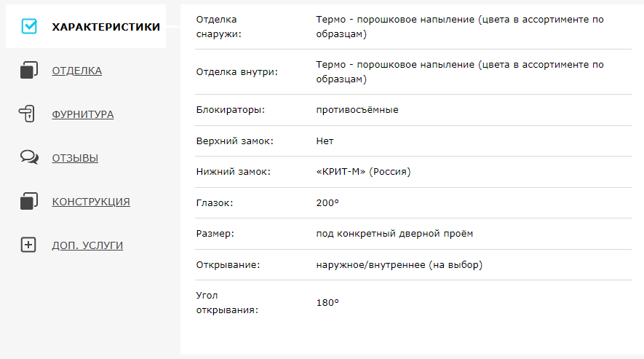Go to the Фурнитура section
The image size is (644, 359).
coord(83,114)
